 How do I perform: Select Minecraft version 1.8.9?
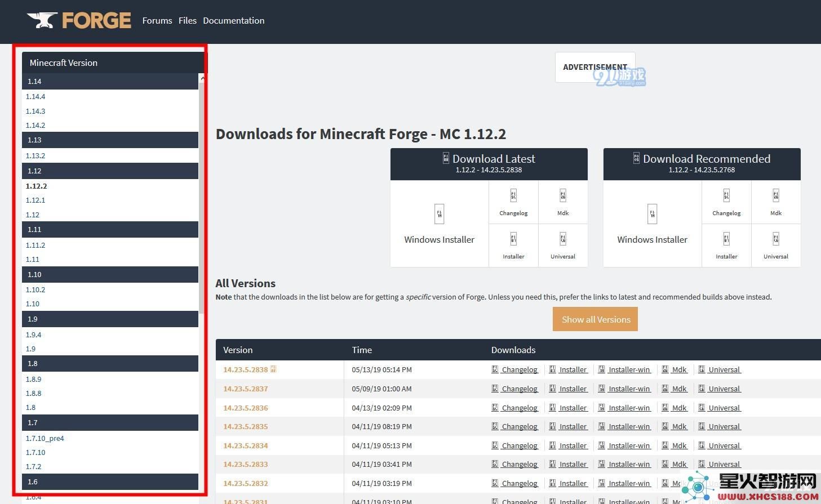(x=33, y=379)
